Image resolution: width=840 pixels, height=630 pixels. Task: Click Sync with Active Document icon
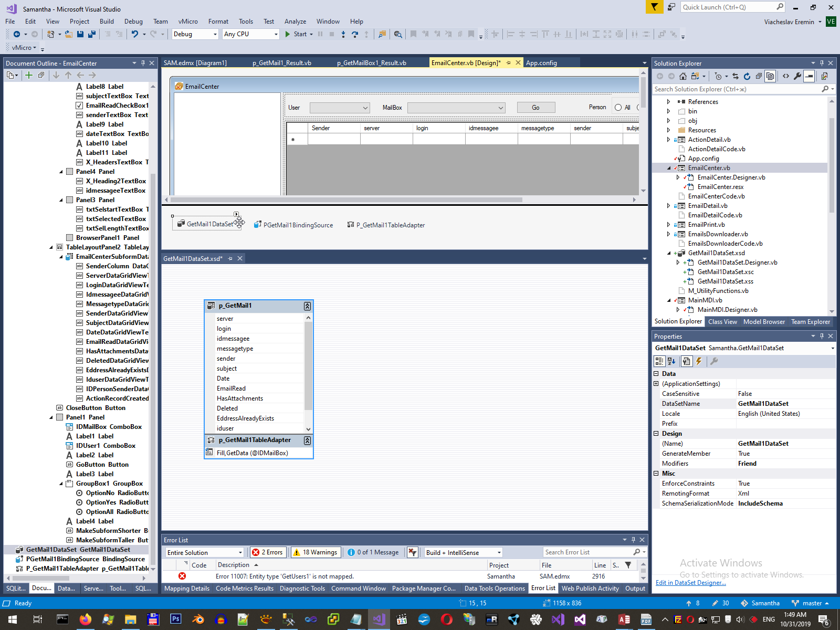pos(736,76)
